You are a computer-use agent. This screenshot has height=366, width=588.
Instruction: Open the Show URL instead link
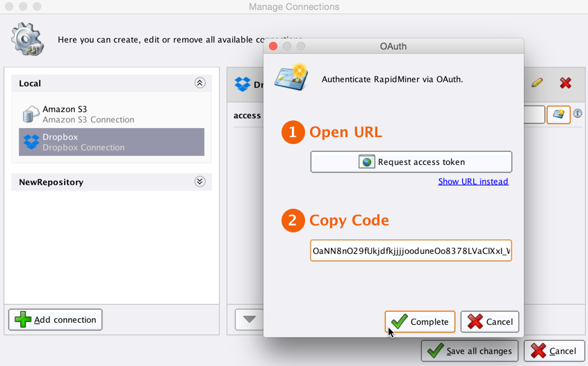(473, 182)
